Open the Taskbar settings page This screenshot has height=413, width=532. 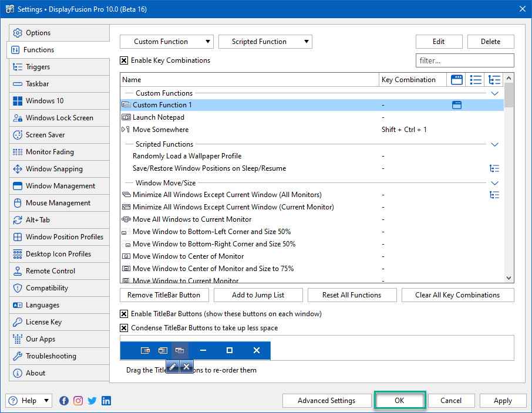[x=59, y=84]
